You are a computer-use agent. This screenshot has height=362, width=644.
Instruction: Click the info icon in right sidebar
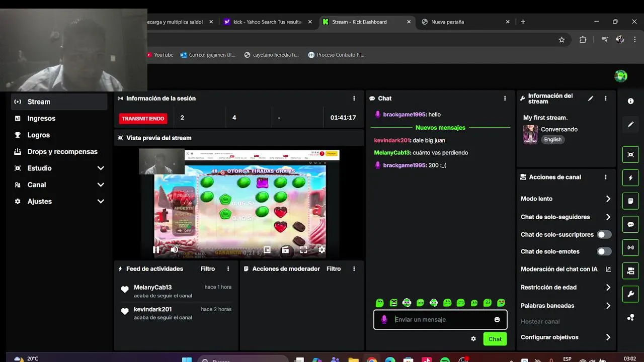(x=631, y=101)
